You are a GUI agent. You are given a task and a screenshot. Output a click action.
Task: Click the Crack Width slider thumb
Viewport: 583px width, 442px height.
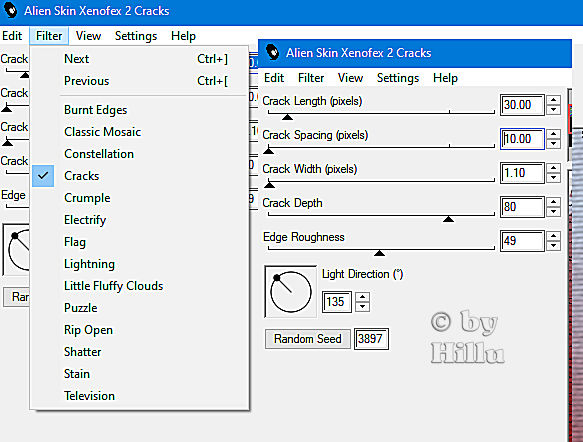[269, 185]
